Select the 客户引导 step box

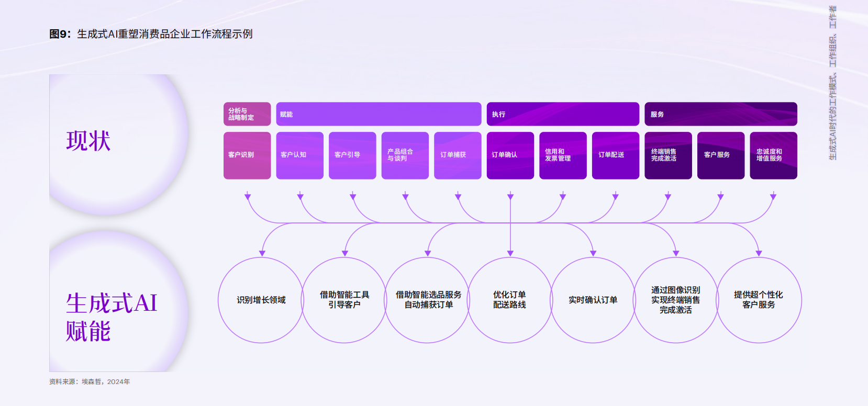tap(352, 155)
